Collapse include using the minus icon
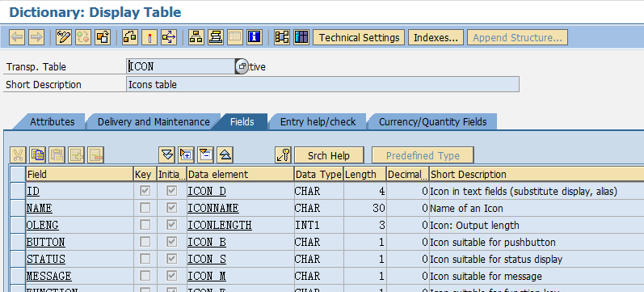 click(x=206, y=155)
